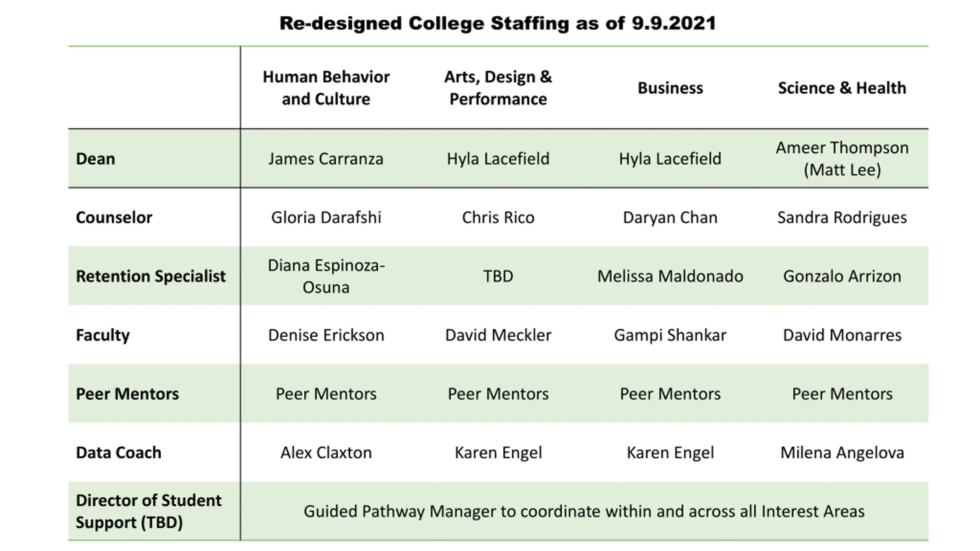Select the Human Behavior and Culture column header
980x551 pixels.
click(x=326, y=88)
